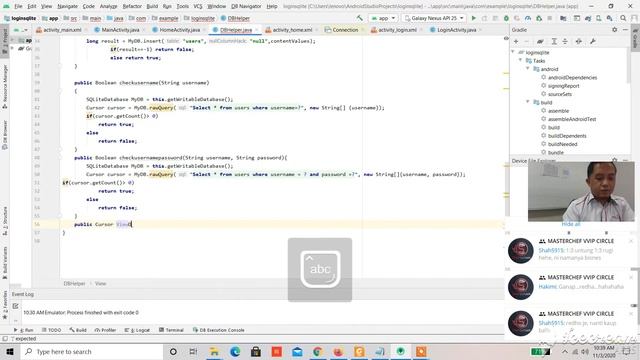Expand all nodes in the Gradle toolbar
Screen dimensions: 640x360
554,41
